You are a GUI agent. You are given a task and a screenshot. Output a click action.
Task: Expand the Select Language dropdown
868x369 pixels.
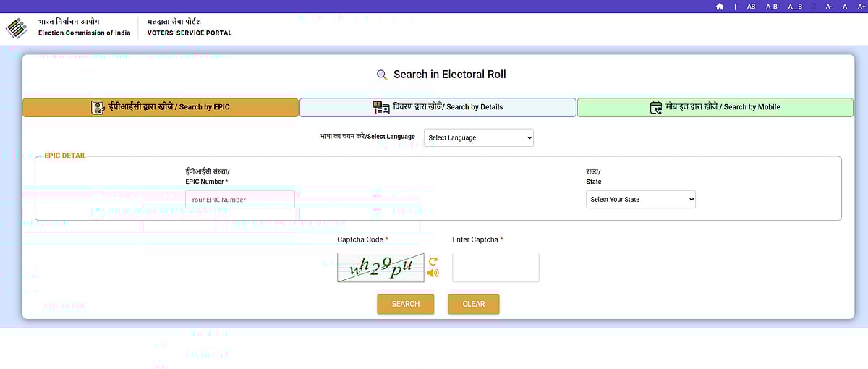pyautogui.click(x=478, y=137)
